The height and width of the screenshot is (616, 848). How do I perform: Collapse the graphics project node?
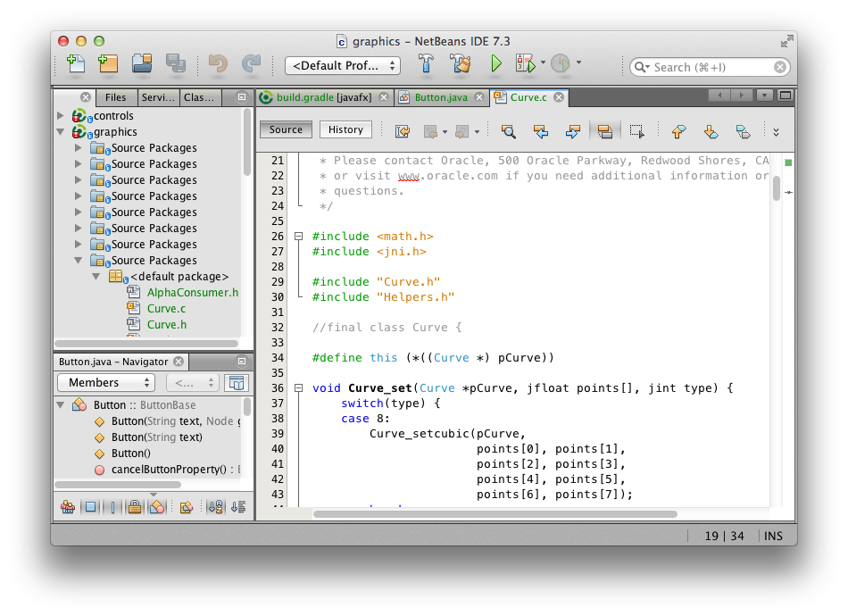[61, 132]
